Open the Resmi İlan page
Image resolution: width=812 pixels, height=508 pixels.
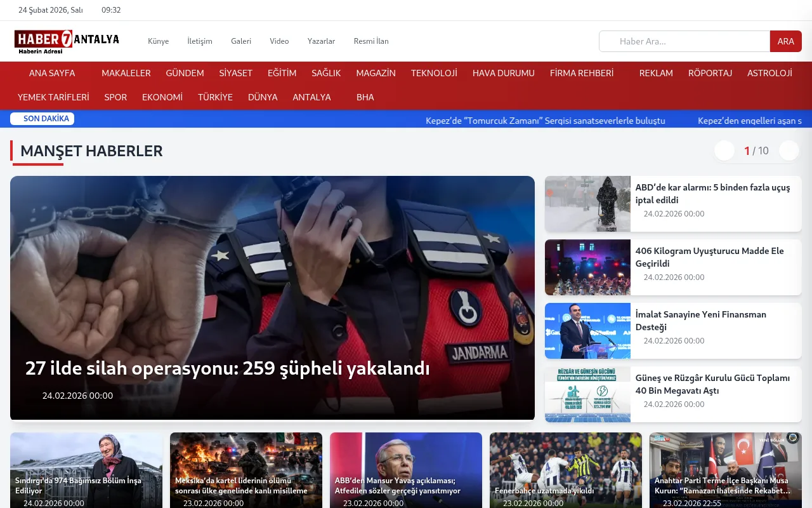(371, 41)
